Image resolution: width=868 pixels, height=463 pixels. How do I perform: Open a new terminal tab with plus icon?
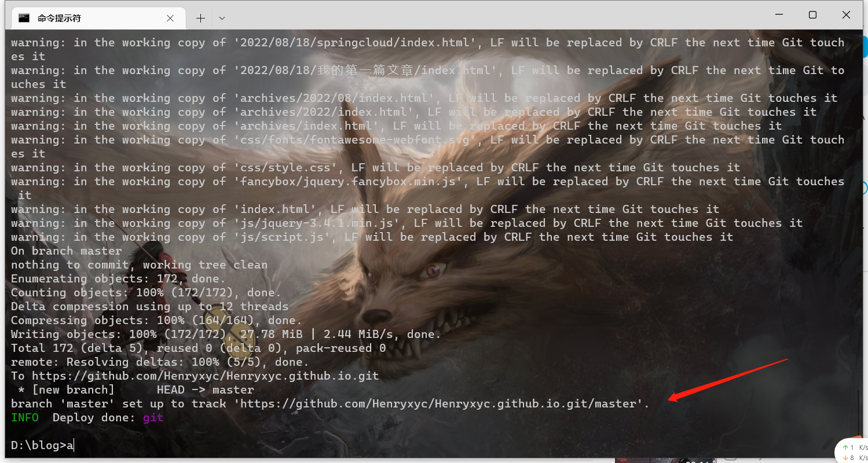point(200,18)
